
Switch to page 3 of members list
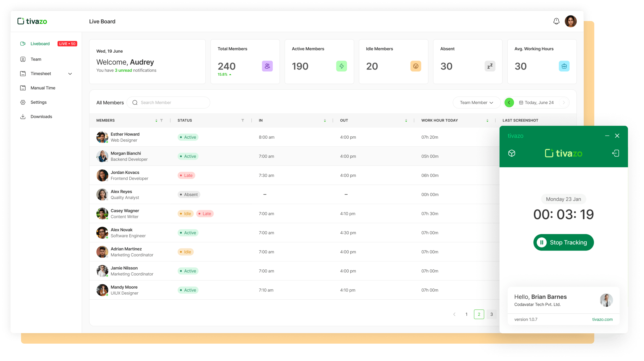(x=491, y=314)
